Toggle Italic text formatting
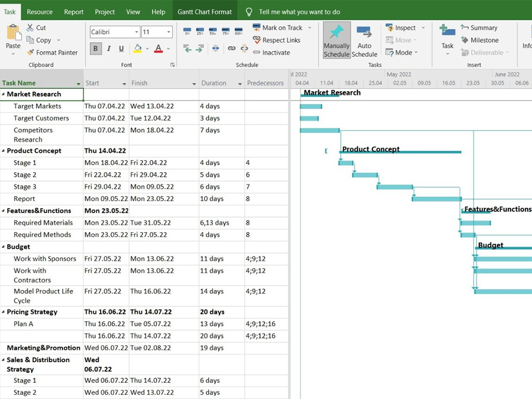 [x=108, y=49]
